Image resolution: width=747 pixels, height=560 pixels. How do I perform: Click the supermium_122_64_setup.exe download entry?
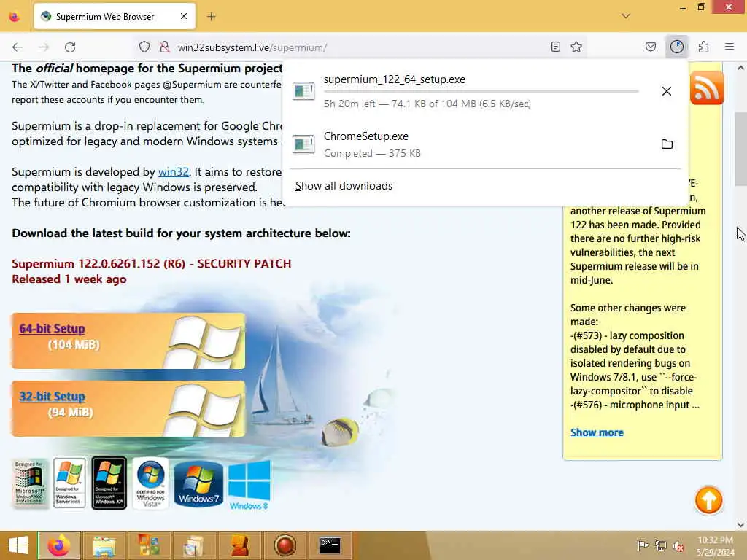(485, 91)
